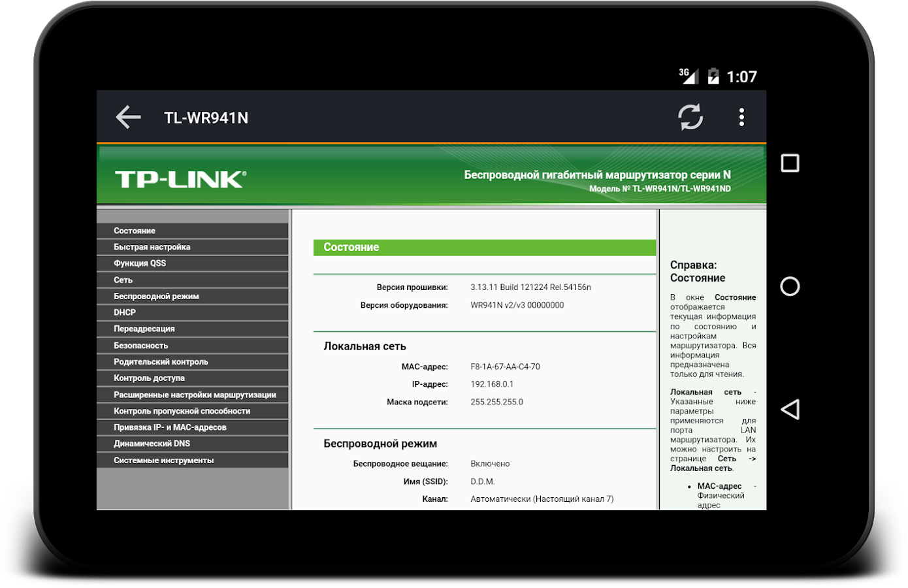The height and width of the screenshot is (588, 908).
Task: Click the Маска подсети label
Action: pyautogui.click(x=417, y=402)
